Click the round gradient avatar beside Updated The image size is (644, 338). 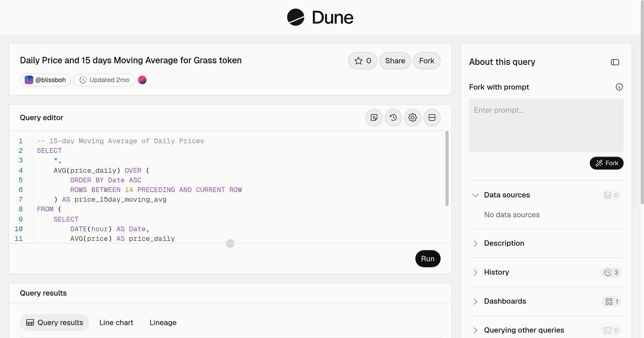(x=142, y=80)
